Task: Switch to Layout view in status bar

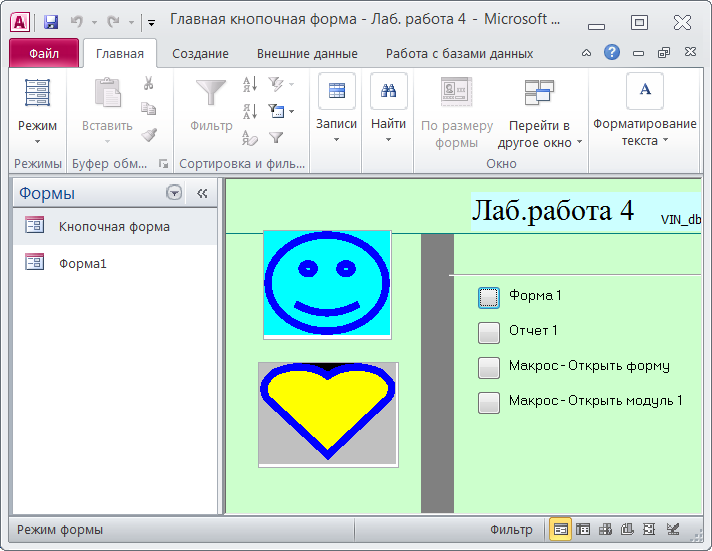Action: tap(650, 530)
